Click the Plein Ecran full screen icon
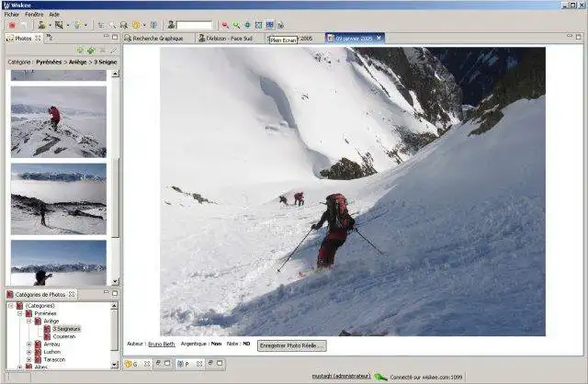588x384 pixels. click(269, 25)
